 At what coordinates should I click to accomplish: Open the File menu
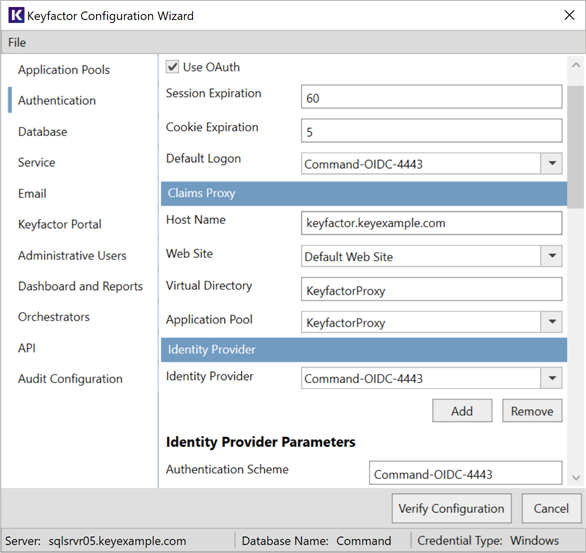(17, 42)
